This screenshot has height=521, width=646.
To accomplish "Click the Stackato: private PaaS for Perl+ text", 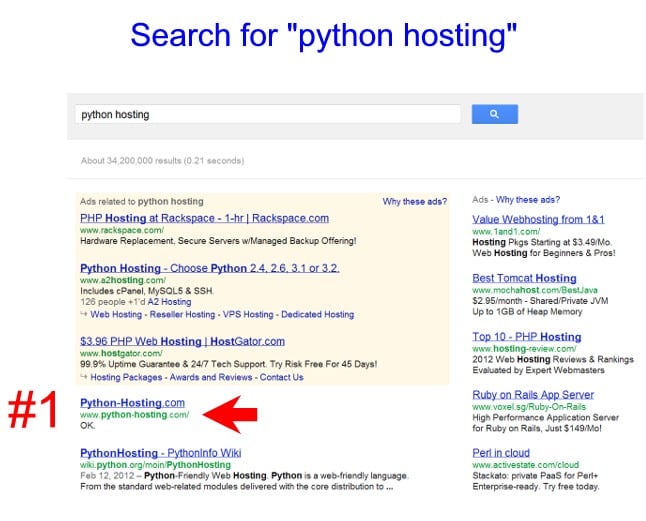I will pyautogui.click(x=535, y=476).
